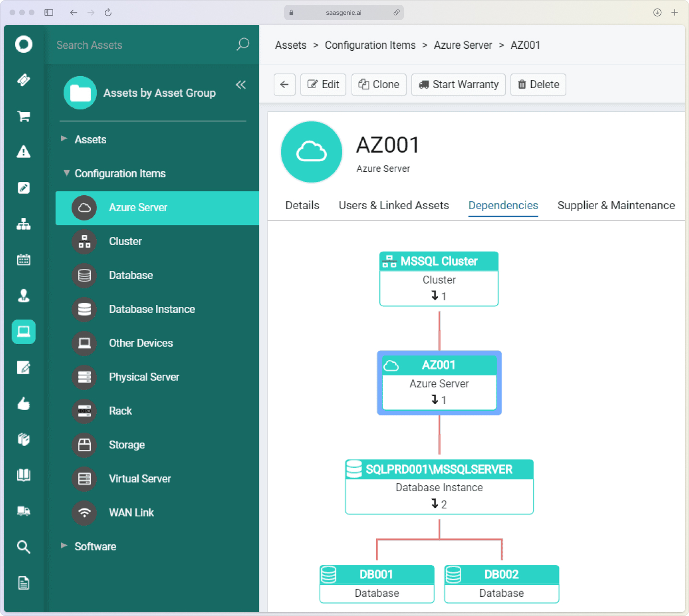Open Users & Linked Assets tab
This screenshot has width=689, height=616.
click(394, 205)
